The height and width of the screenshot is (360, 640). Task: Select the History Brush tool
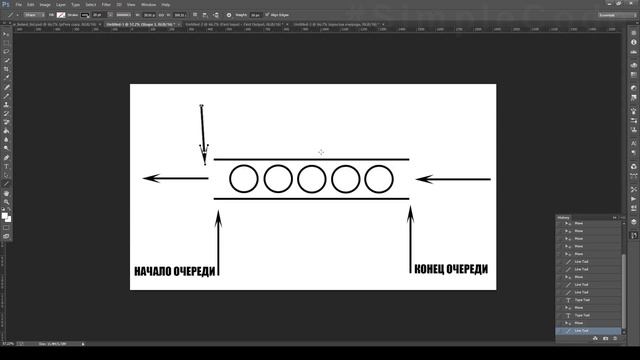click(x=6, y=113)
